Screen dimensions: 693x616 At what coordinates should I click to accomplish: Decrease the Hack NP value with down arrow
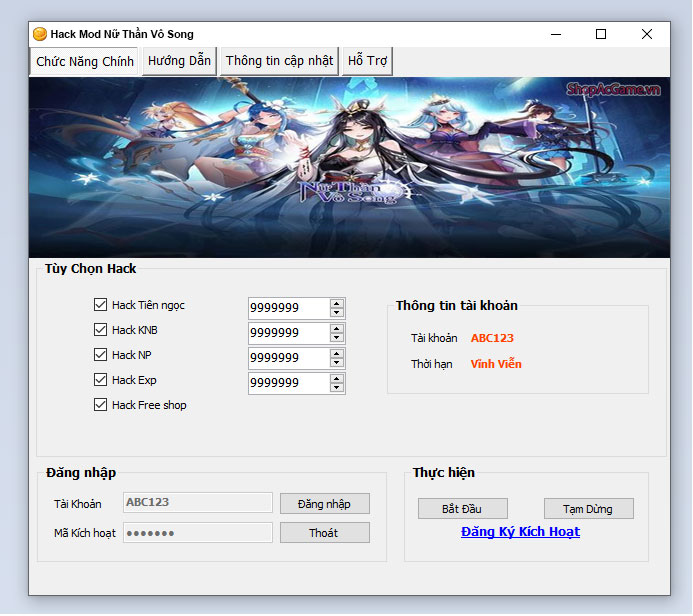pyautogui.click(x=337, y=363)
